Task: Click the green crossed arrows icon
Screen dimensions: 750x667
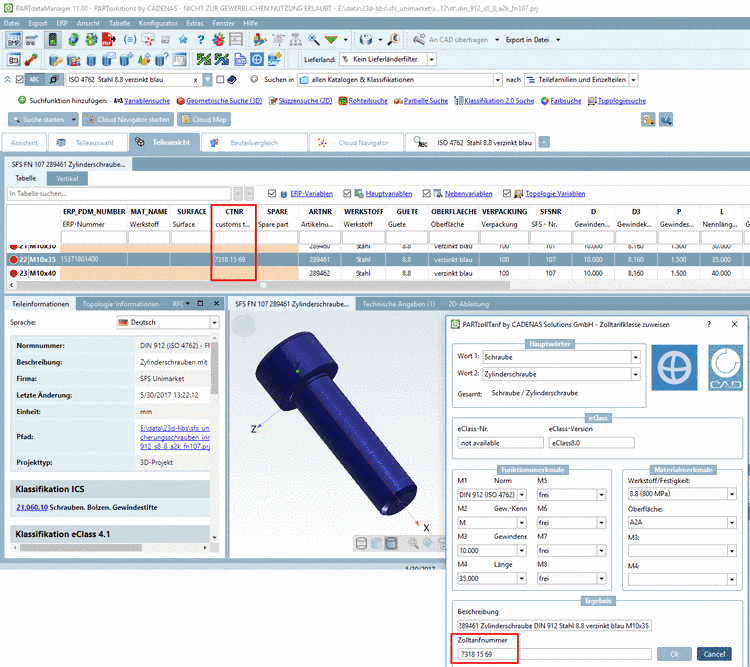Action: tap(203, 59)
